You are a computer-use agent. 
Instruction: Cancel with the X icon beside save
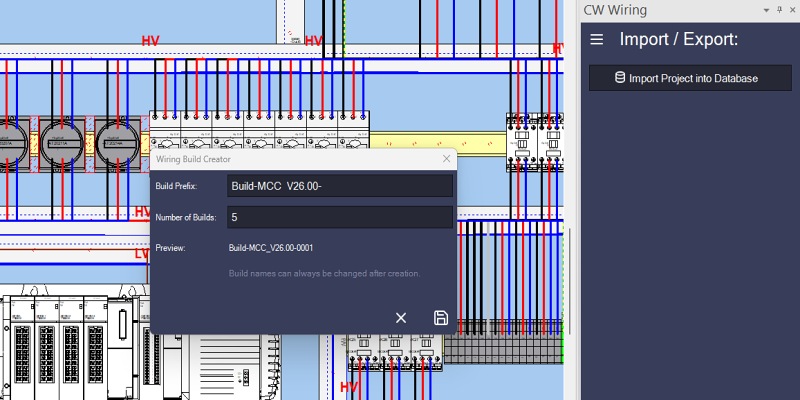[401, 318]
